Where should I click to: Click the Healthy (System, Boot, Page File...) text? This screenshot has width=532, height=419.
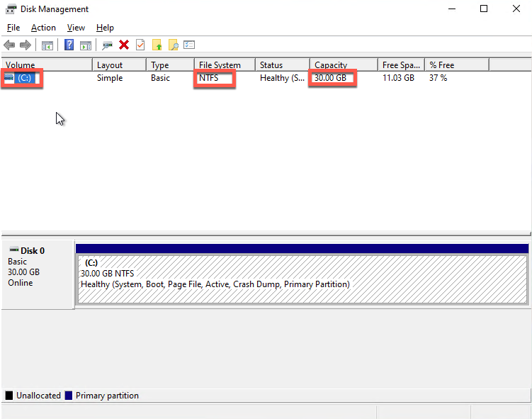215,284
